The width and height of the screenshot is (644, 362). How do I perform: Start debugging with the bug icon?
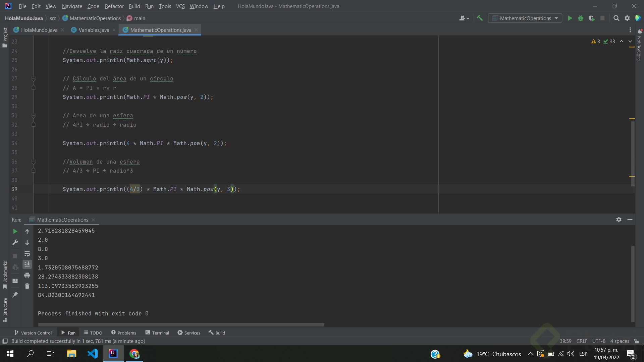[x=580, y=18]
